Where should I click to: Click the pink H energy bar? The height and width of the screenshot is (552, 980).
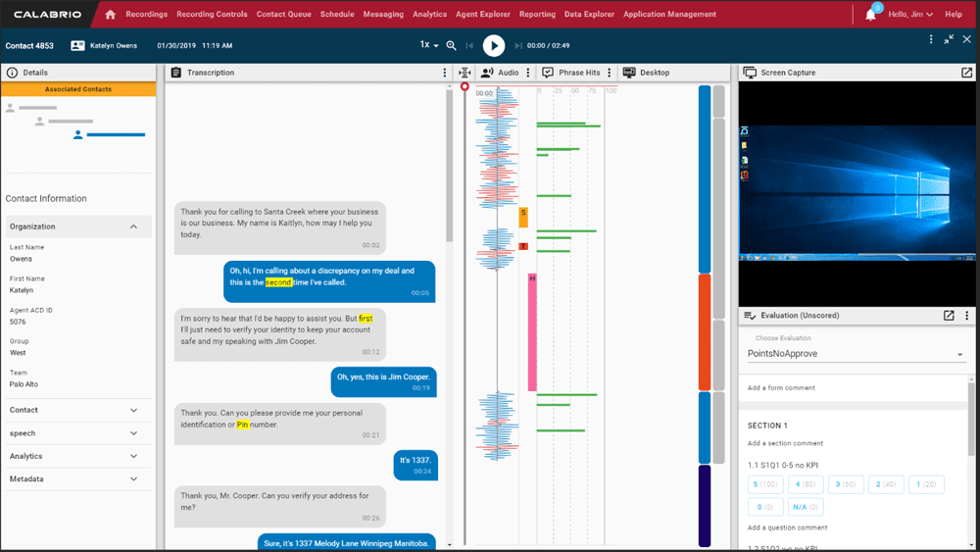click(x=532, y=333)
